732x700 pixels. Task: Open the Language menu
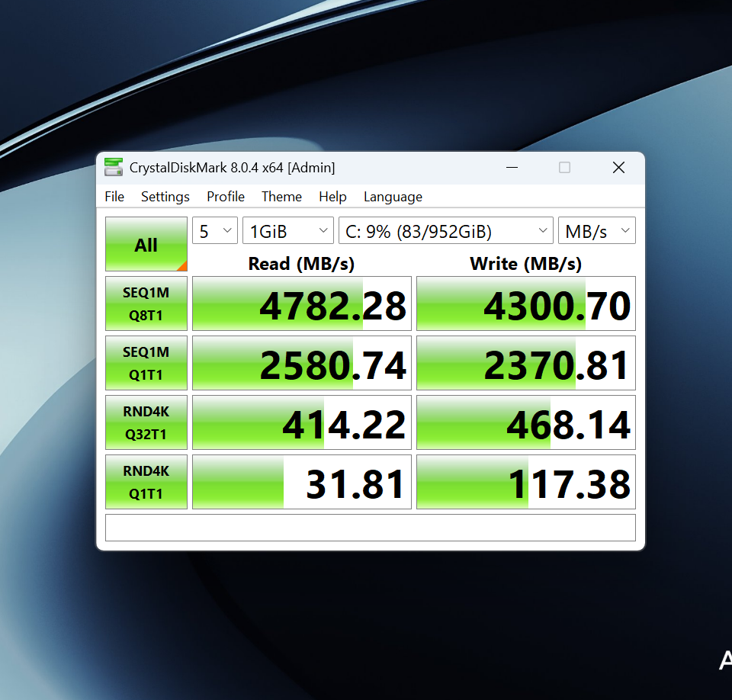pyautogui.click(x=393, y=197)
